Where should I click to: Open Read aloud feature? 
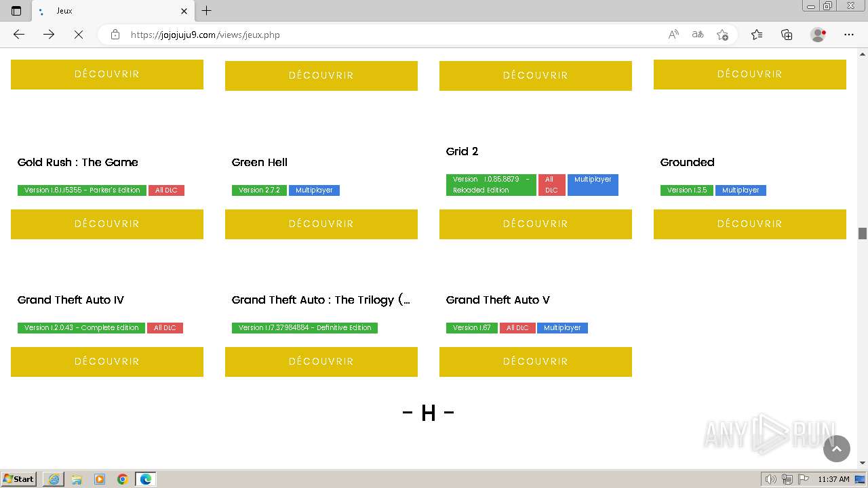(x=673, y=35)
